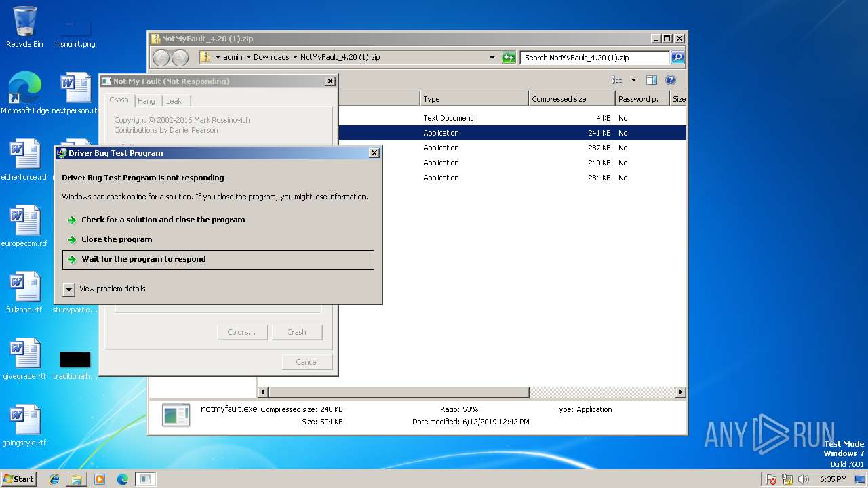The height and width of the screenshot is (488, 868).
Task: Open msnunit.png on the desktop
Action: [x=75, y=33]
